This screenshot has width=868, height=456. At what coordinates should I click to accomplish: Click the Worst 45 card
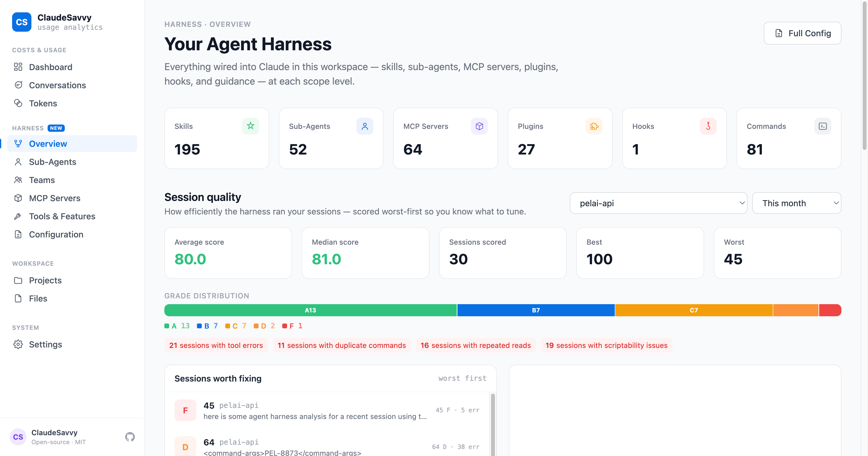coord(777,253)
